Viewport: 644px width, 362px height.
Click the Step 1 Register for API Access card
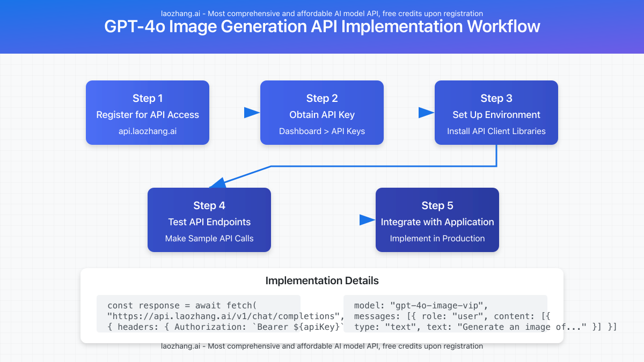[x=148, y=113]
